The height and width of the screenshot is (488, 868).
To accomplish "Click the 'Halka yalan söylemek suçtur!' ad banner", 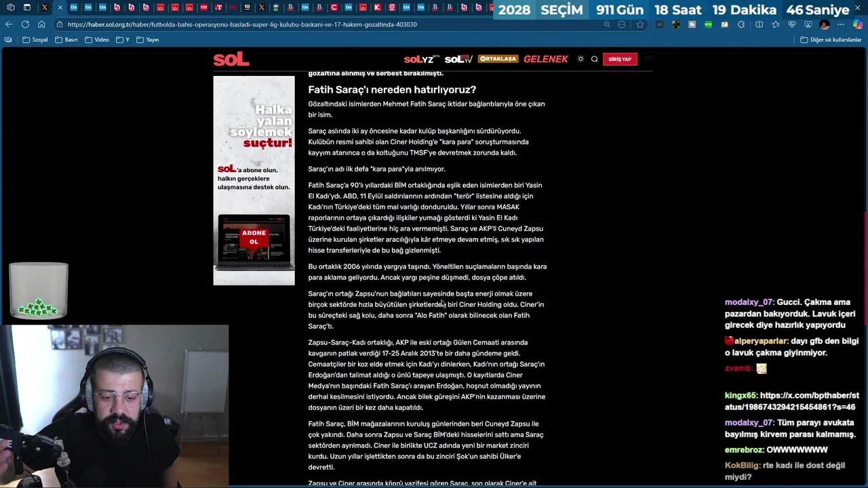I will tap(254, 180).
